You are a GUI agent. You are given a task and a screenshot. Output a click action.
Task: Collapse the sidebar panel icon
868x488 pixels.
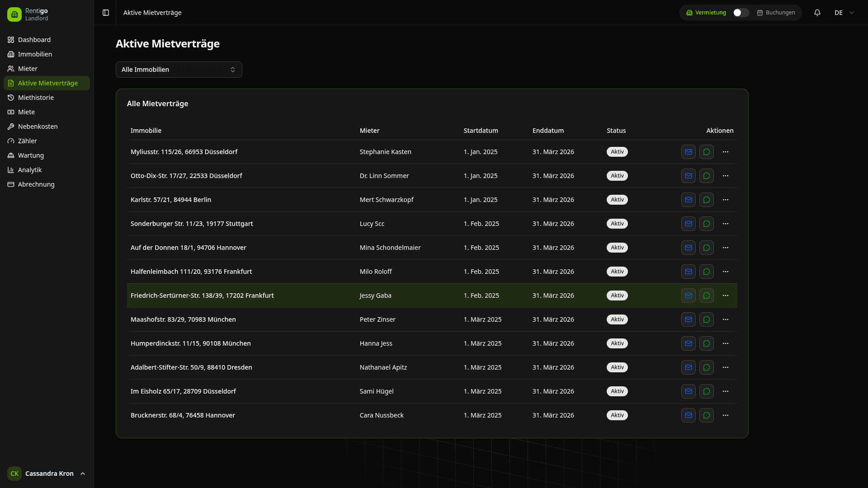coord(106,13)
